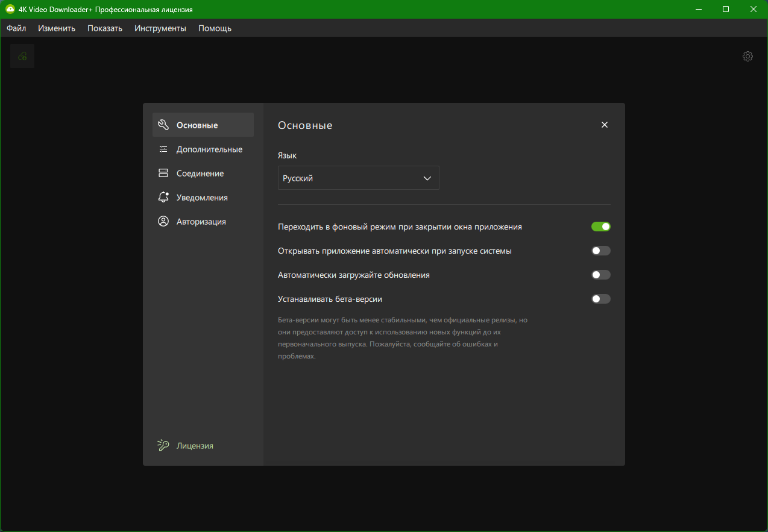Open the Инструменты menu
The height and width of the screenshot is (532, 768).
click(160, 28)
